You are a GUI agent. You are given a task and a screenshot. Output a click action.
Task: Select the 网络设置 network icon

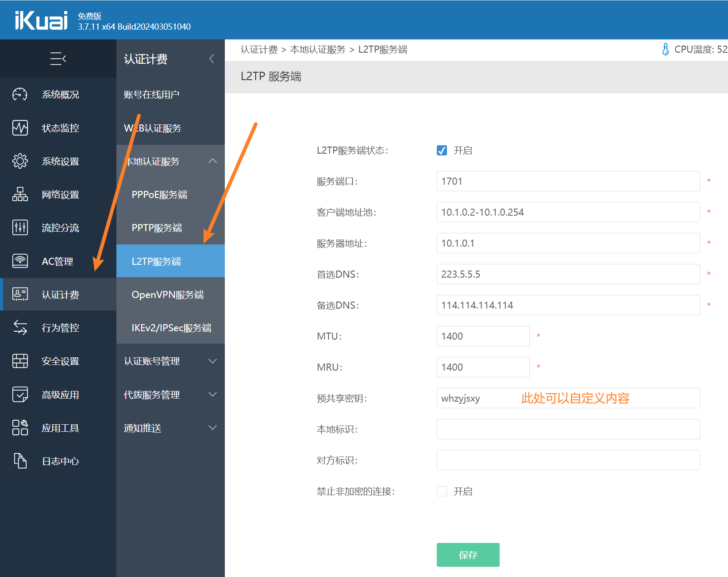pos(20,194)
